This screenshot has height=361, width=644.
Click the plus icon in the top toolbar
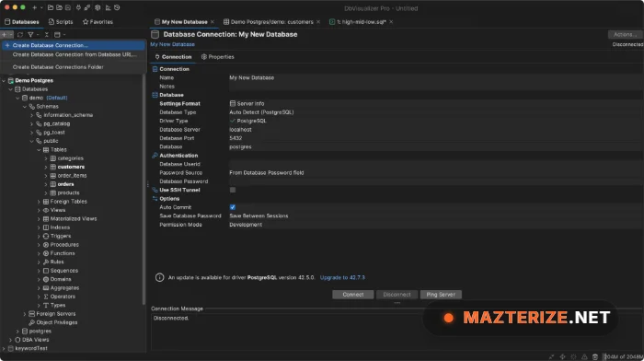point(35,7)
